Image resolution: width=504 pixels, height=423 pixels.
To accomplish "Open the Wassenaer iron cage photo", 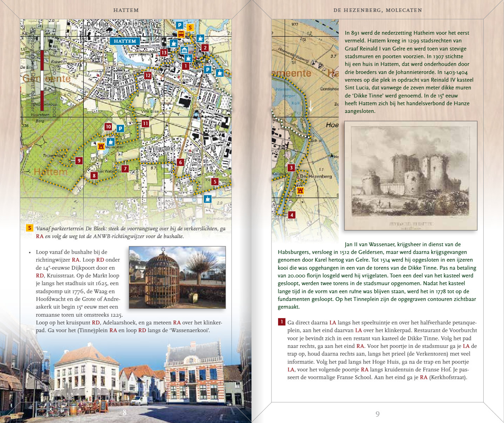I will [177, 277].
